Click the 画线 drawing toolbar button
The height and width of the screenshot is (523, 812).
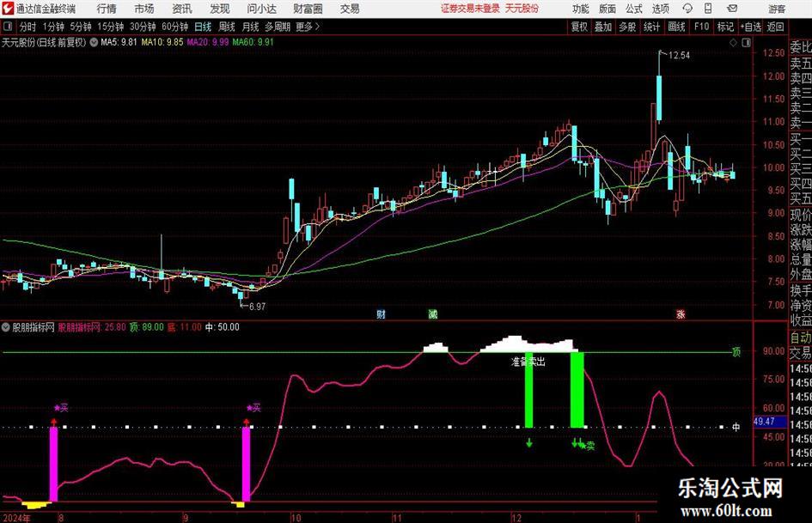[x=676, y=27]
